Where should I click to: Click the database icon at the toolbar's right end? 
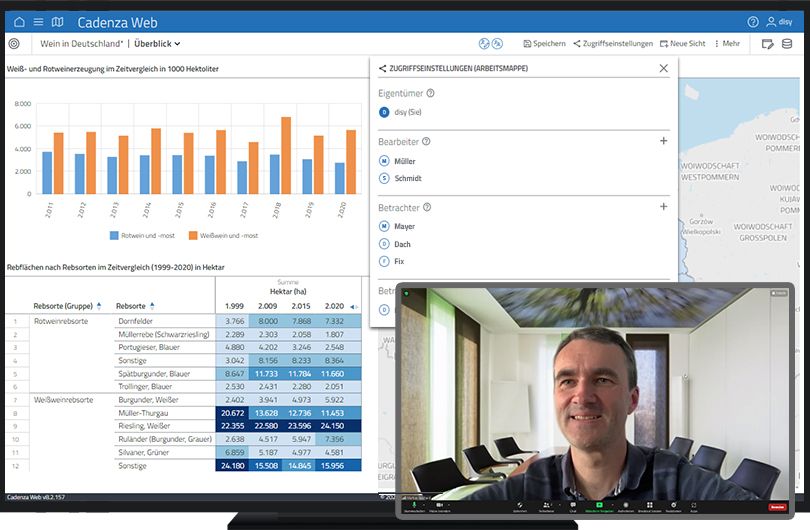(788, 44)
